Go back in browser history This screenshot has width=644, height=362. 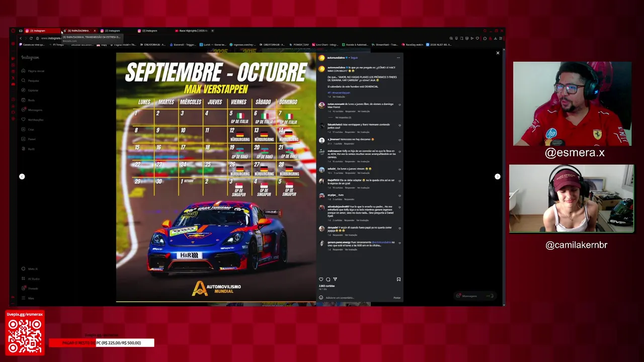[21, 38]
